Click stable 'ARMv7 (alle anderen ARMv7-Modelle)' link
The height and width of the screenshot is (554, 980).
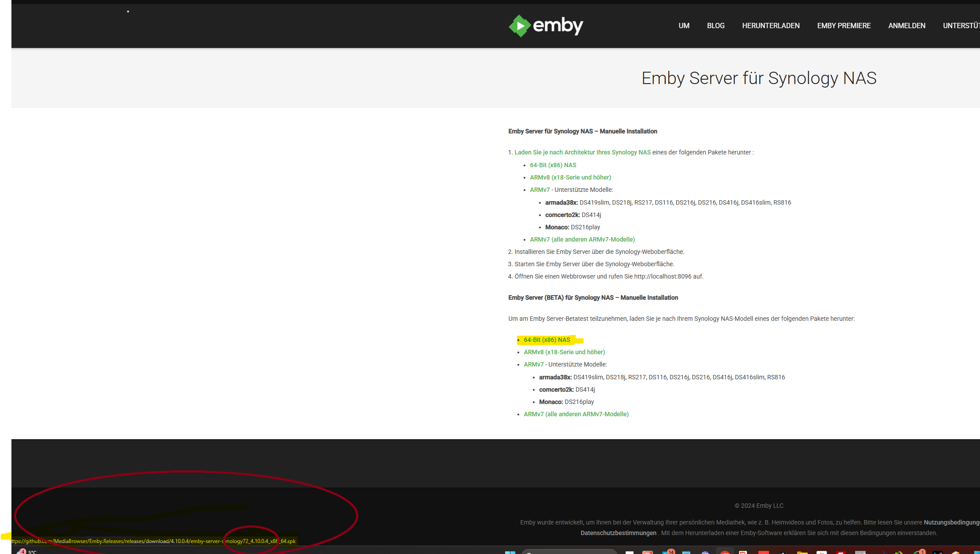click(582, 239)
